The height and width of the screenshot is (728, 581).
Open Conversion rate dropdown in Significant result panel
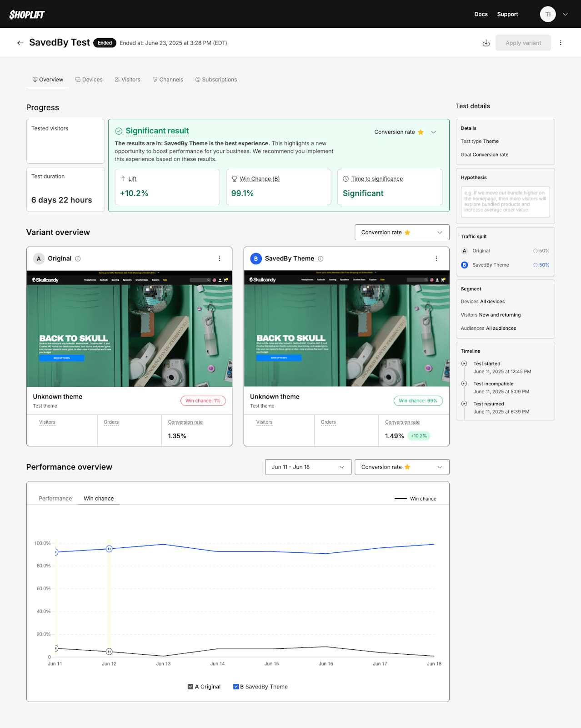(406, 132)
